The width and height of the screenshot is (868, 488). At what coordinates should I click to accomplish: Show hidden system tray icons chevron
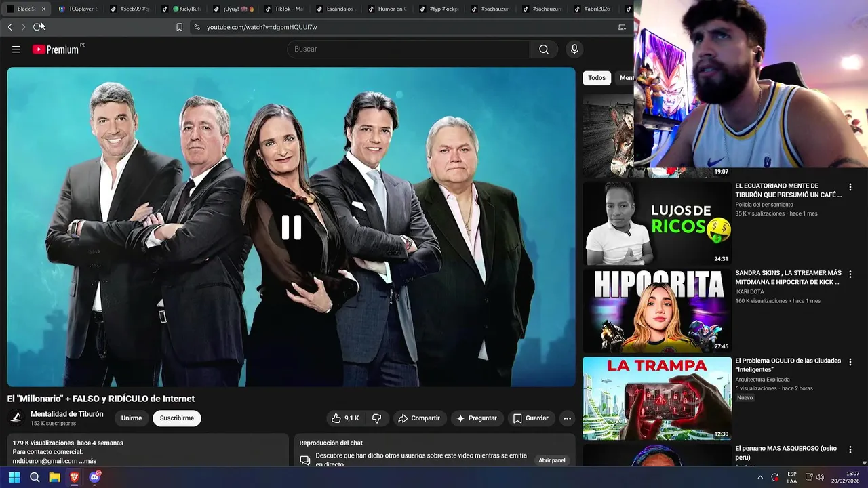pos(759,477)
